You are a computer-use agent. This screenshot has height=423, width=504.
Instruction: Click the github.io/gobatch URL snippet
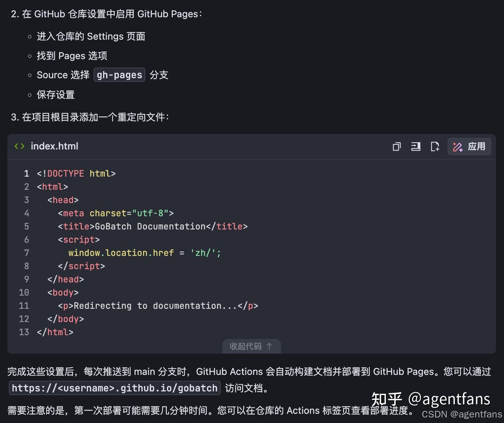click(114, 388)
